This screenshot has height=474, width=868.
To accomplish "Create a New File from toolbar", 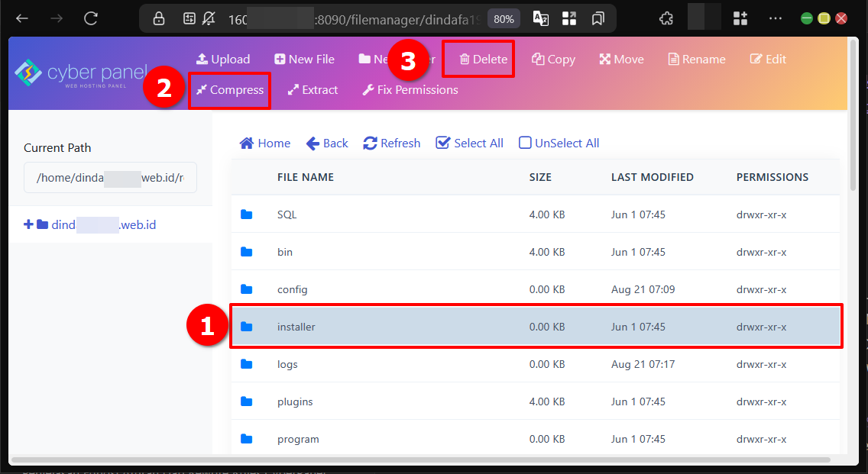I will 304,60.
